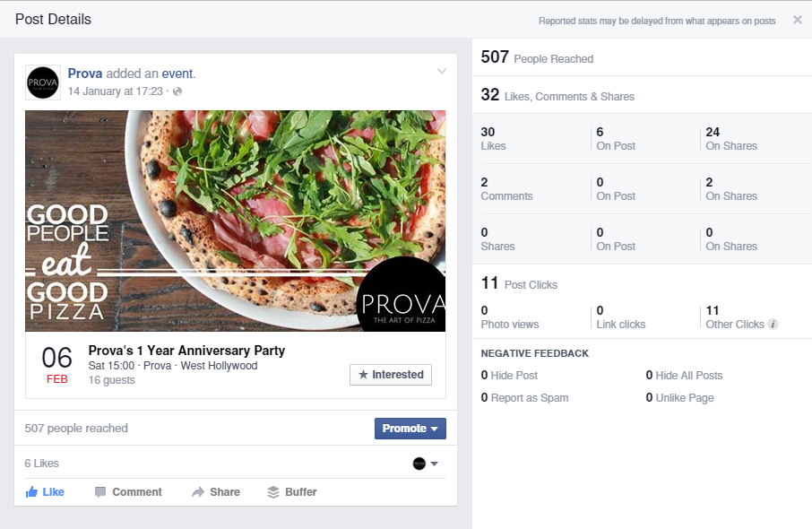
Task: Click the thumbs-up Like icon
Action: pyautogui.click(x=31, y=492)
